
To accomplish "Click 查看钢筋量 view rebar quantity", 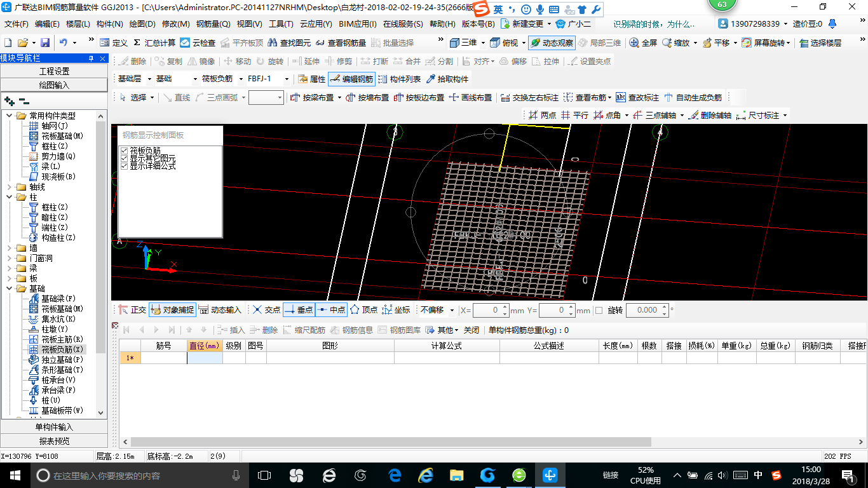I will coord(341,43).
